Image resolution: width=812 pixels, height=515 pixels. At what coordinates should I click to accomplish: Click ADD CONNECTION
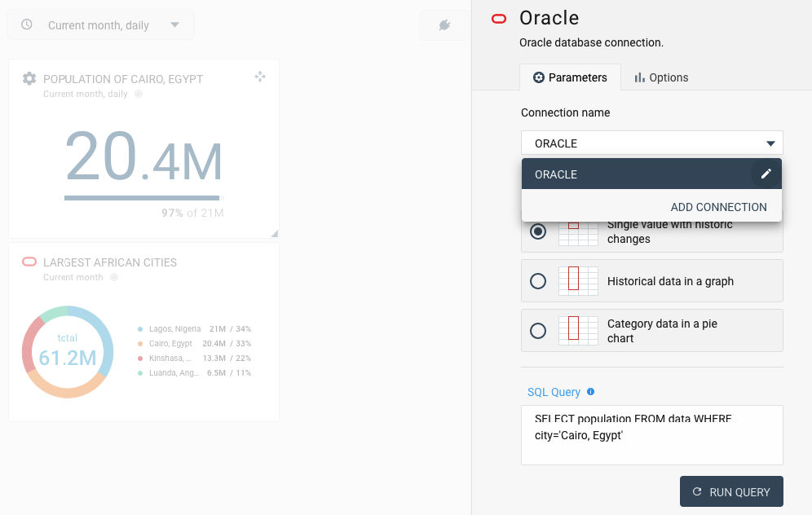718,207
